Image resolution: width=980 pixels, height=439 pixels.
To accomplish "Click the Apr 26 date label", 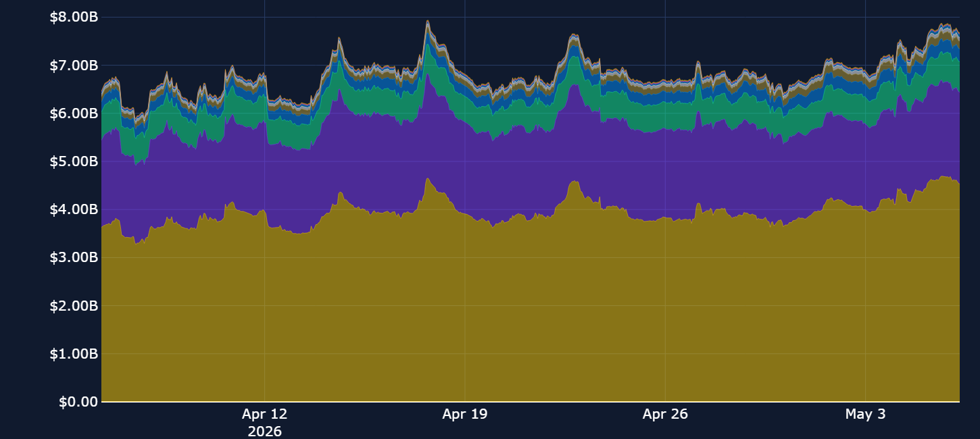I will coord(665,414).
